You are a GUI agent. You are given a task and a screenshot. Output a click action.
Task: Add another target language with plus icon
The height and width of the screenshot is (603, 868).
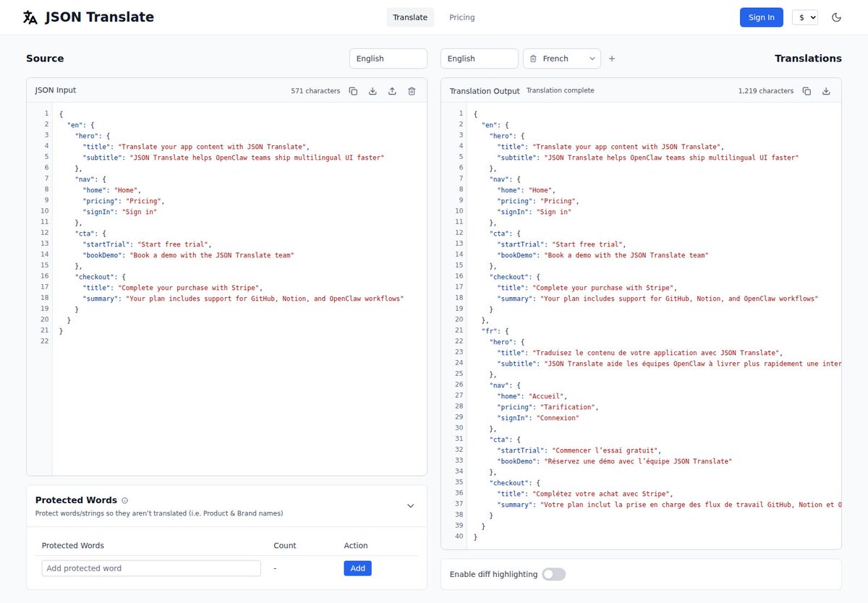coord(612,59)
